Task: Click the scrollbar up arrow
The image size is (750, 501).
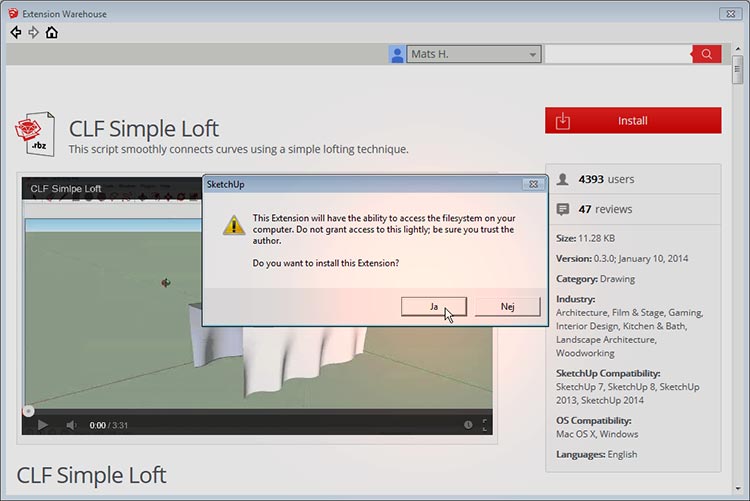Action: 738,49
